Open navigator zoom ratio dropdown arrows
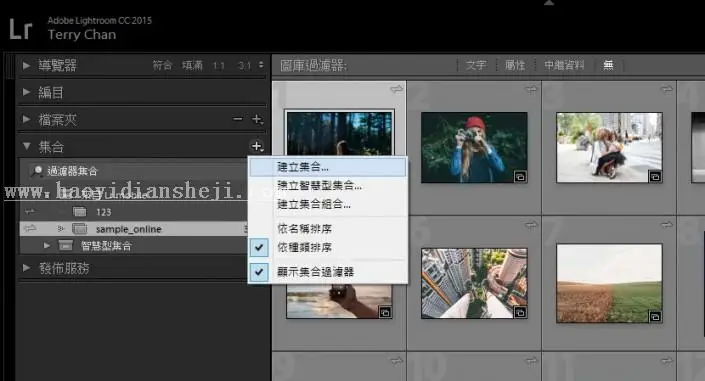This screenshot has width=705, height=381. 261,65
